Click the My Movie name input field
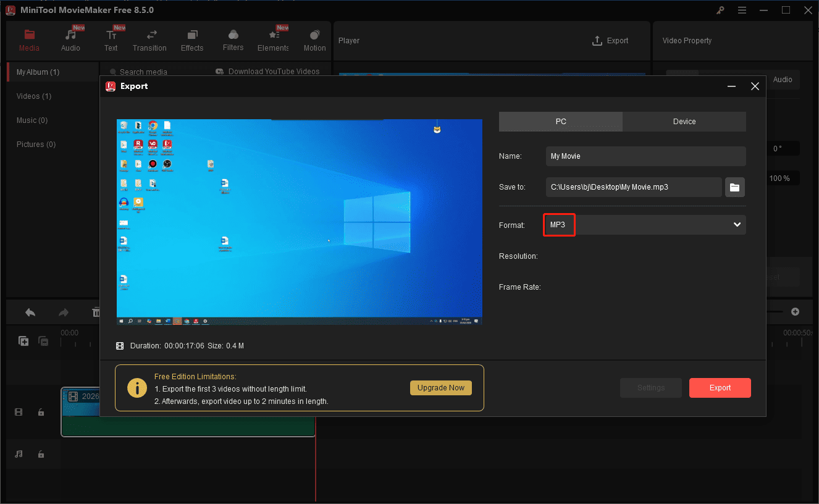819x504 pixels. pos(645,156)
